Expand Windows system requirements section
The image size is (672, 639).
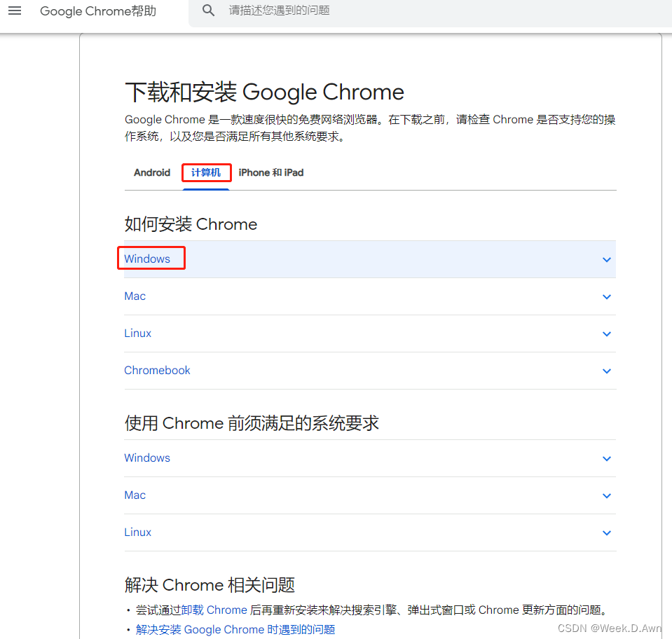[x=370, y=458]
